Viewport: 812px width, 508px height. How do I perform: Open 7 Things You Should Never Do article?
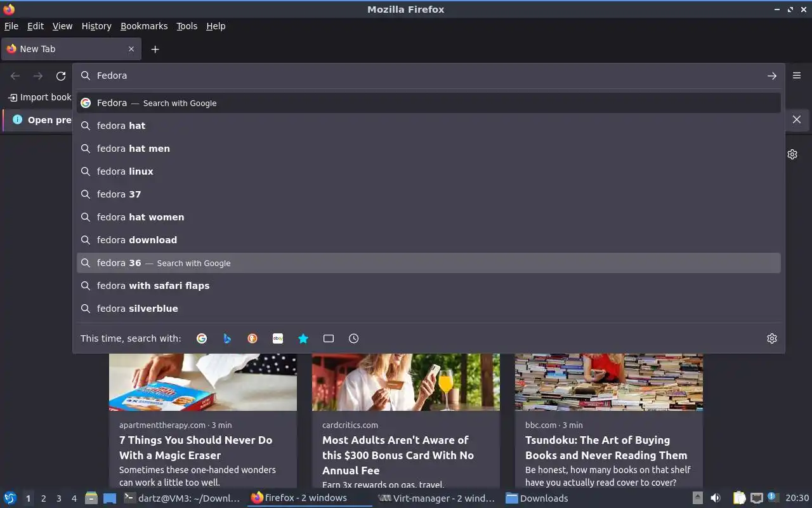(x=195, y=448)
